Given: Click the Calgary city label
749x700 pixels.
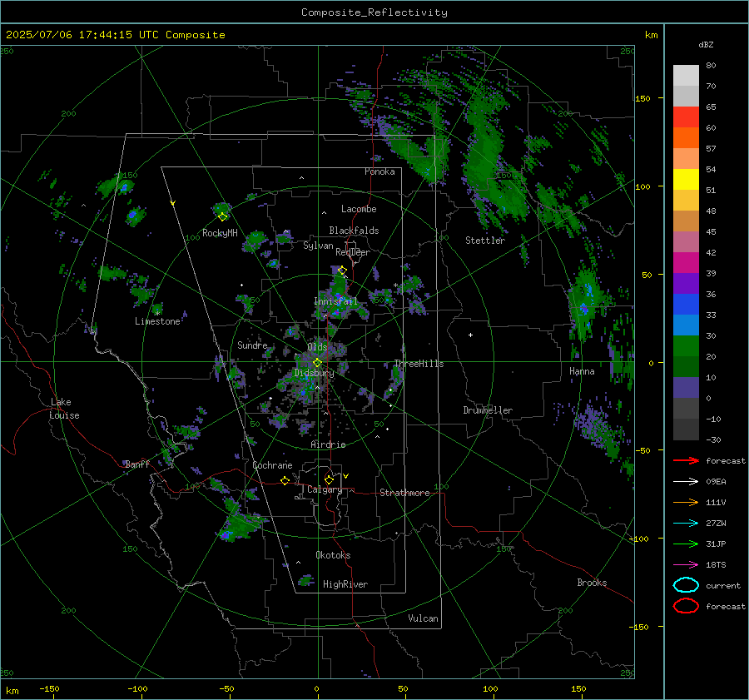Looking at the screenshot, I should coord(325,489).
